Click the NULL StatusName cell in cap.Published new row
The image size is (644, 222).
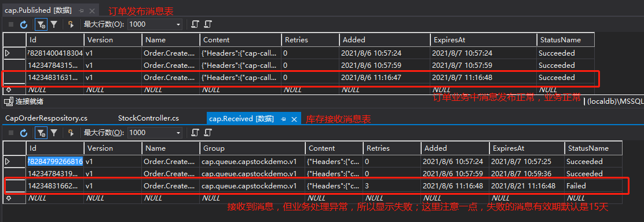[565, 90]
